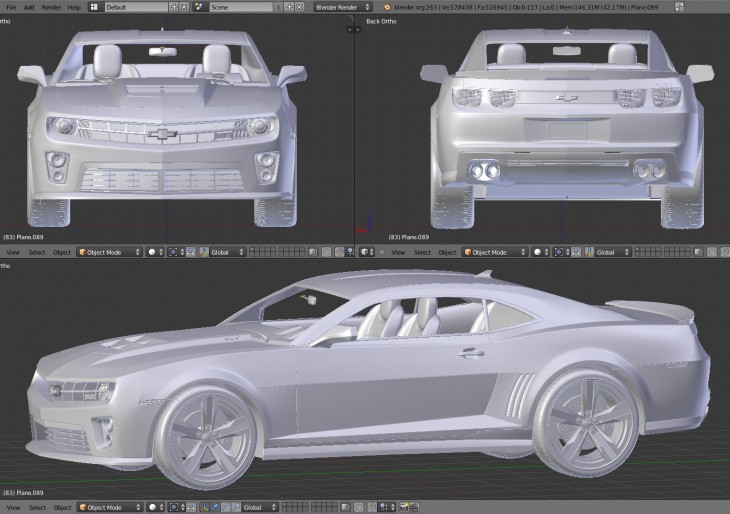
Task: Toggle first layer button in front view header
Action: click(252, 250)
